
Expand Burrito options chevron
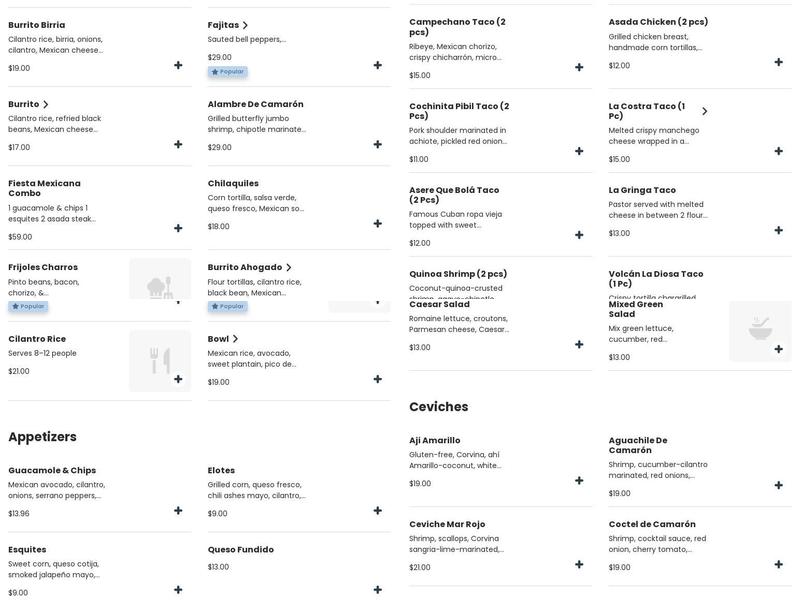[45, 104]
